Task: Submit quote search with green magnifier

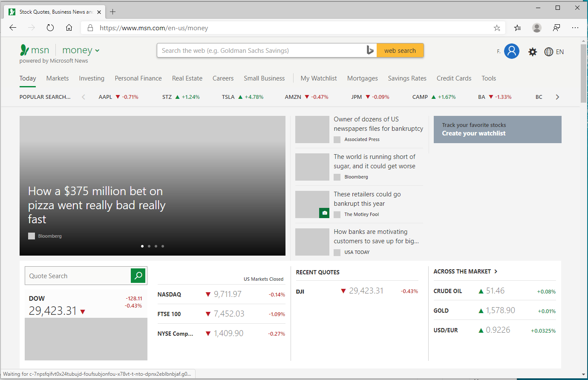Action: click(x=138, y=276)
